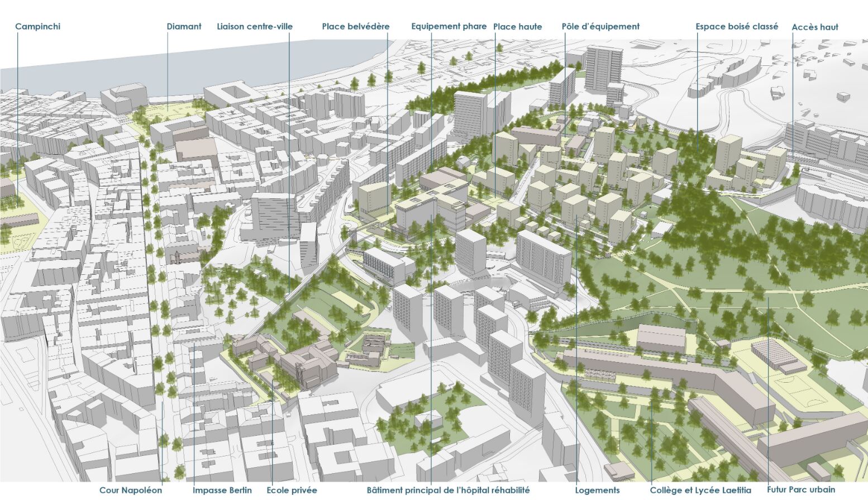Click the Bâtiment principal de l'hôpital réhabilité label
This screenshot has height=500, width=868.
(448, 491)
